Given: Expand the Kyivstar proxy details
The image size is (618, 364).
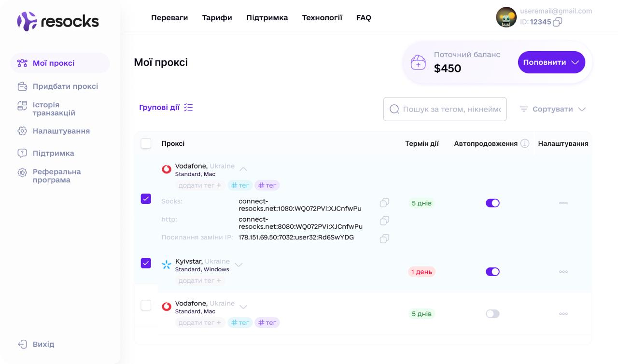Looking at the screenshot, I should click(239, 265).
